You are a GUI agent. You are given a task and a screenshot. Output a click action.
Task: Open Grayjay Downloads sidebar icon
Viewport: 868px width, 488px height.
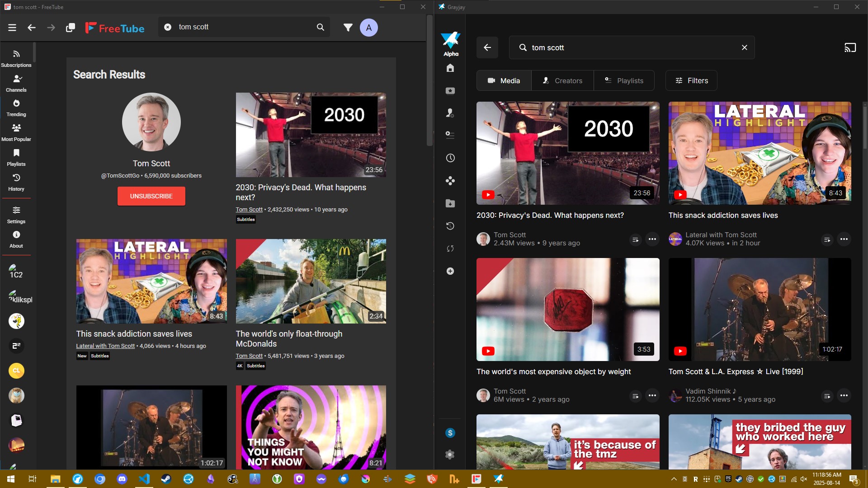click(x=450, y=203)
